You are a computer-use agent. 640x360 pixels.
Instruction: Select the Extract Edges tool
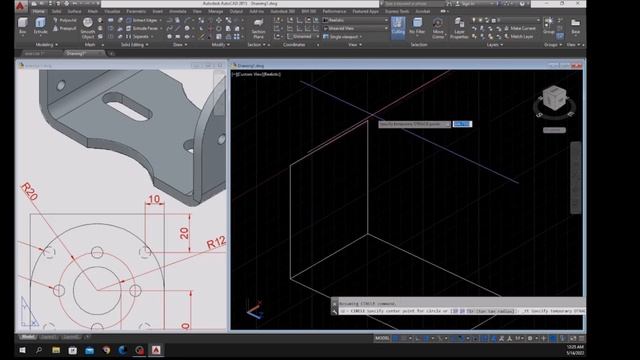pyautogui.click(x=144, y=20)
